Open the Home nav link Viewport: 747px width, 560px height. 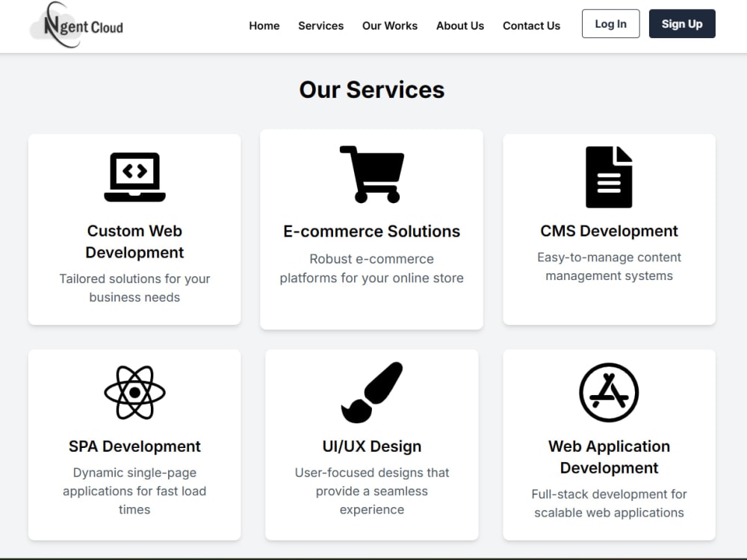click(x=264, y=25)
